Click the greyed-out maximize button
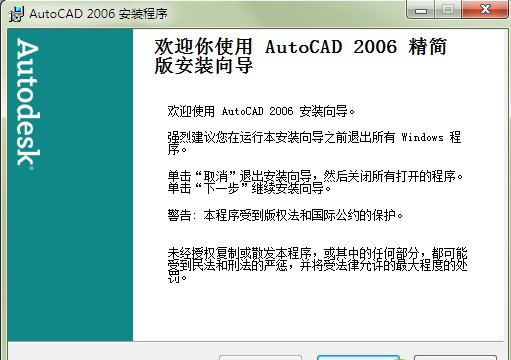The height and width of the screenshot is (360, 511). 448,10
